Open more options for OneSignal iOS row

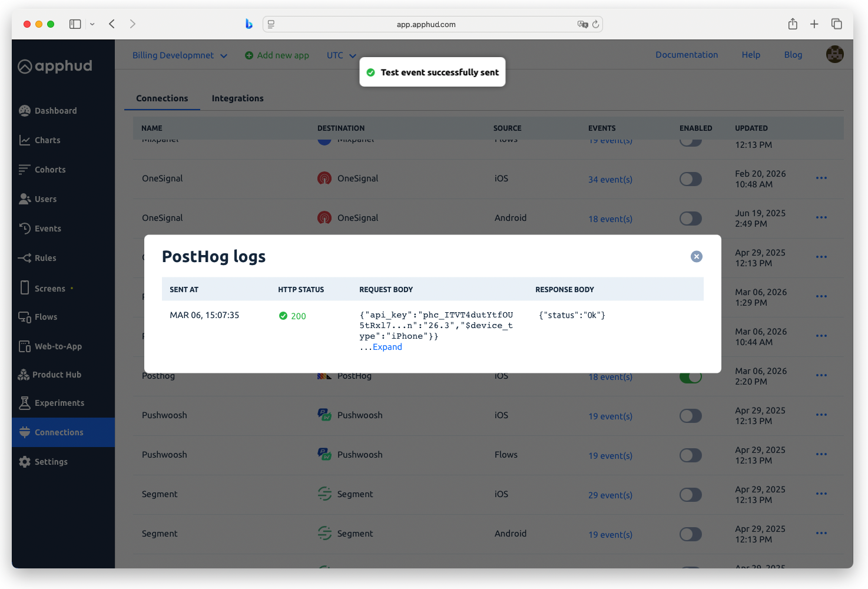coord(821,178)
